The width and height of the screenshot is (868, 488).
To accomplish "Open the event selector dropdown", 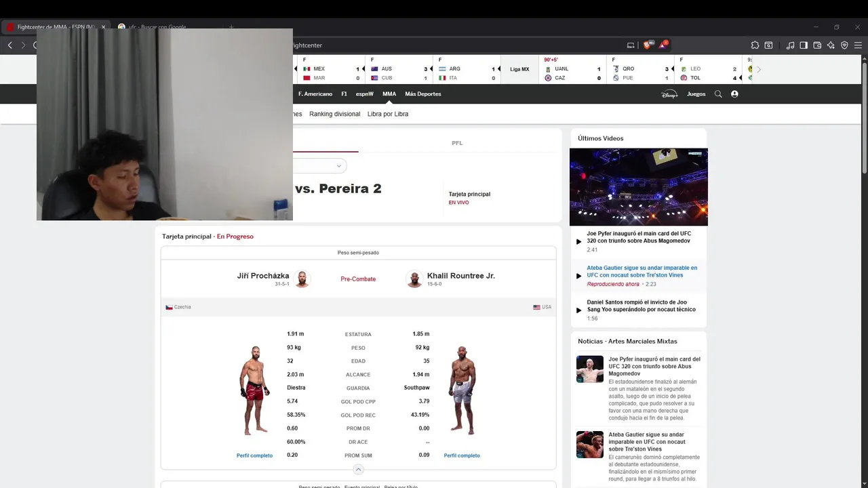I will click(x=320, y=166).
